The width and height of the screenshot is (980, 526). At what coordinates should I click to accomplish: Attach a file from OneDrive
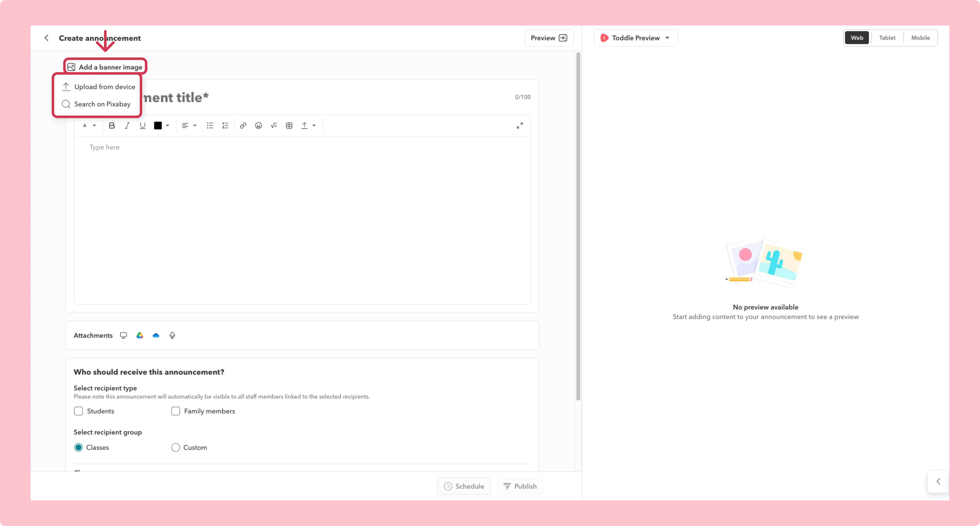tap(156, 335)
